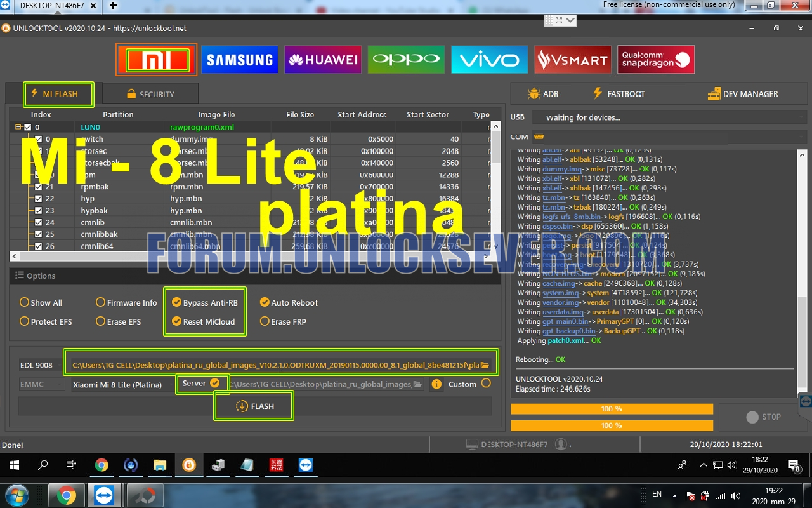Toggle Reset MiCloud option
Screen dimensions: 812x508
pyautogui.click(x=204, y=322)
